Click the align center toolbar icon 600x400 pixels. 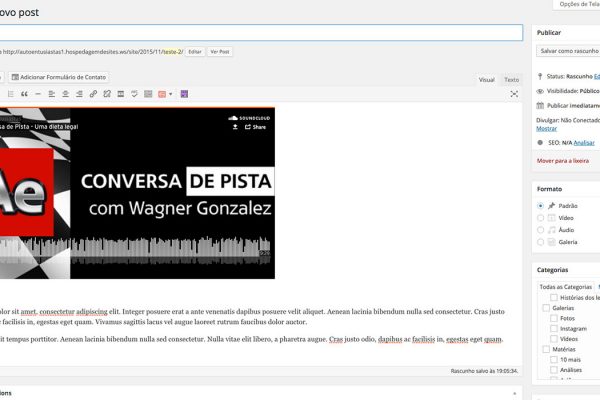pos(66,94)
